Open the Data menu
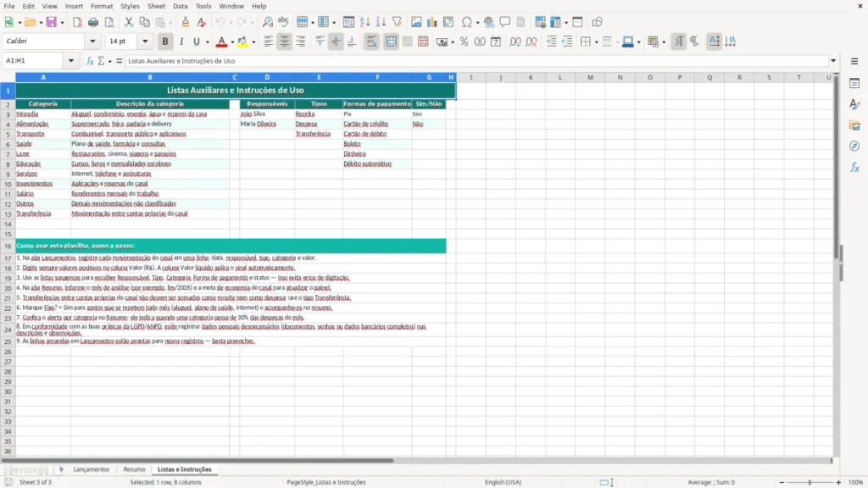This screenshot has width=868, height=488. [180, 6]
